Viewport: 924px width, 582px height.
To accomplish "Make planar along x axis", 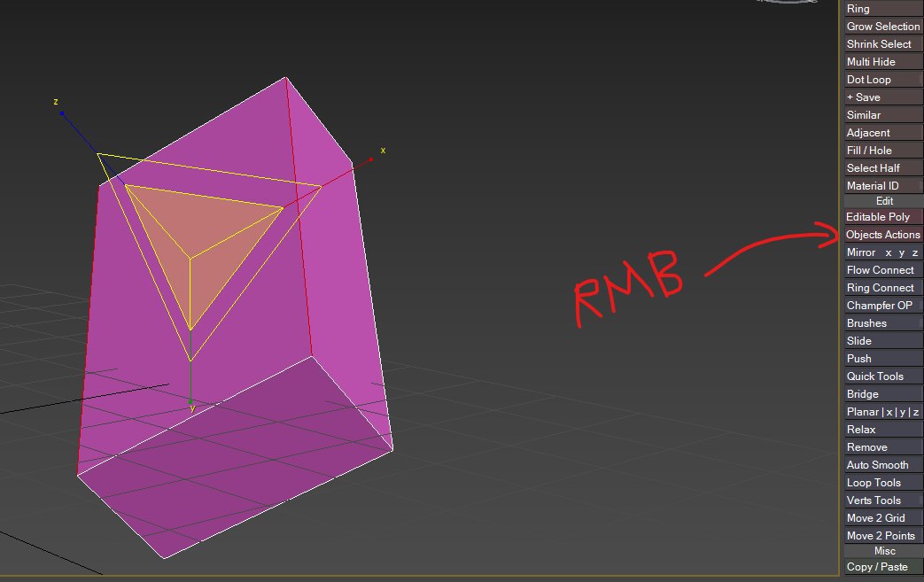I will (x=889, y=412).
